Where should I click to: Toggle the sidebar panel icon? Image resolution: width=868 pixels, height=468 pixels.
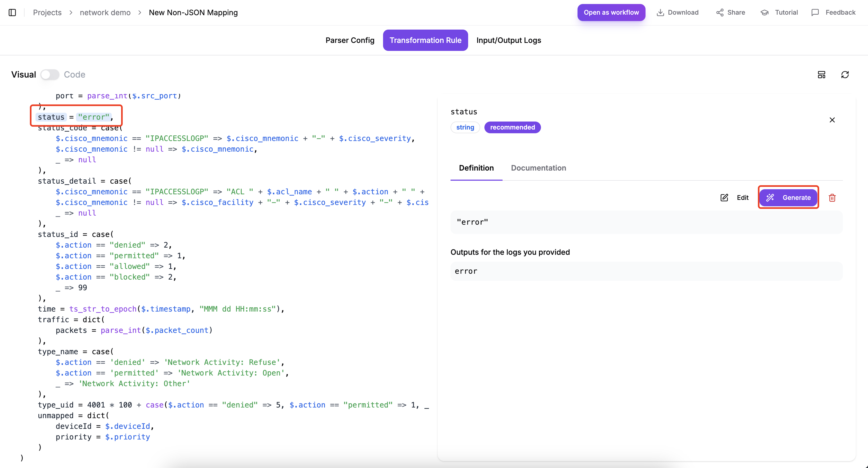(12, 13)
